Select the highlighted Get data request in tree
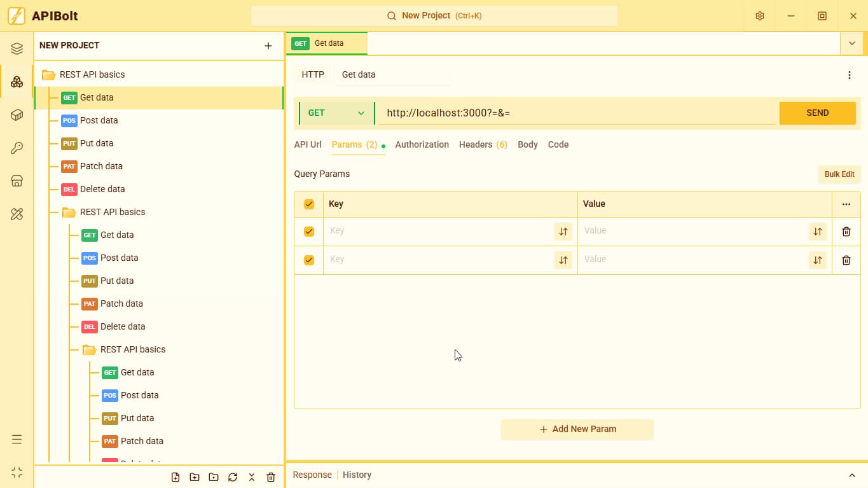868x488 pixels. tap(159, 97)
